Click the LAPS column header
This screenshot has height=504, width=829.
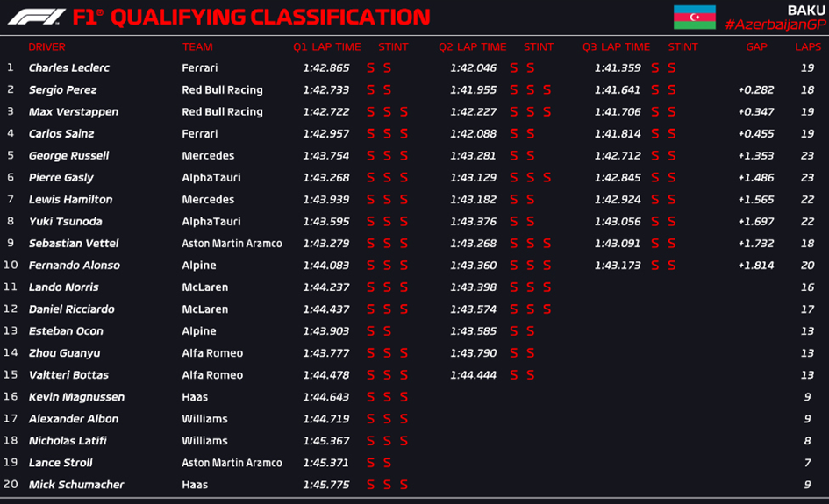point(807,47)
